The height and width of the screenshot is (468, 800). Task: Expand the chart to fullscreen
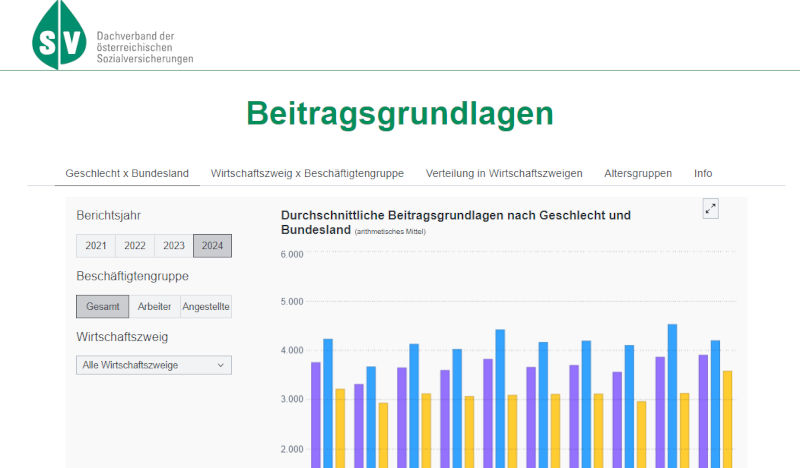[711, 208]
